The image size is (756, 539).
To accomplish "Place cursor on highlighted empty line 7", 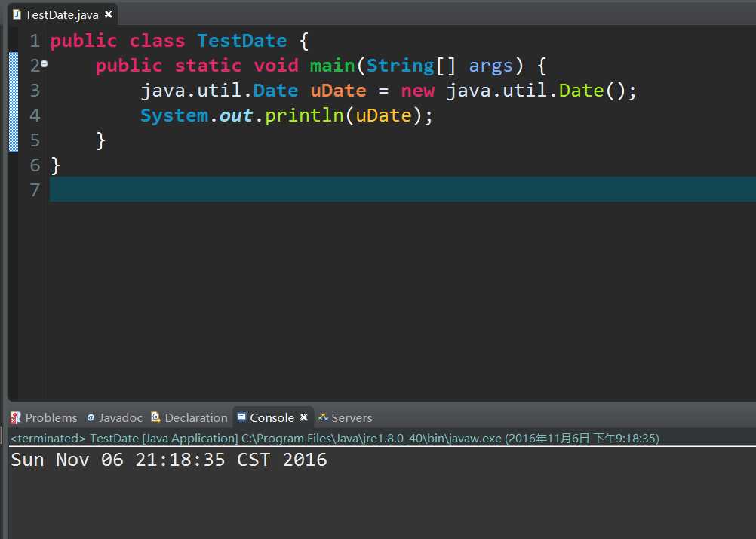I will [x=402, y=189].
